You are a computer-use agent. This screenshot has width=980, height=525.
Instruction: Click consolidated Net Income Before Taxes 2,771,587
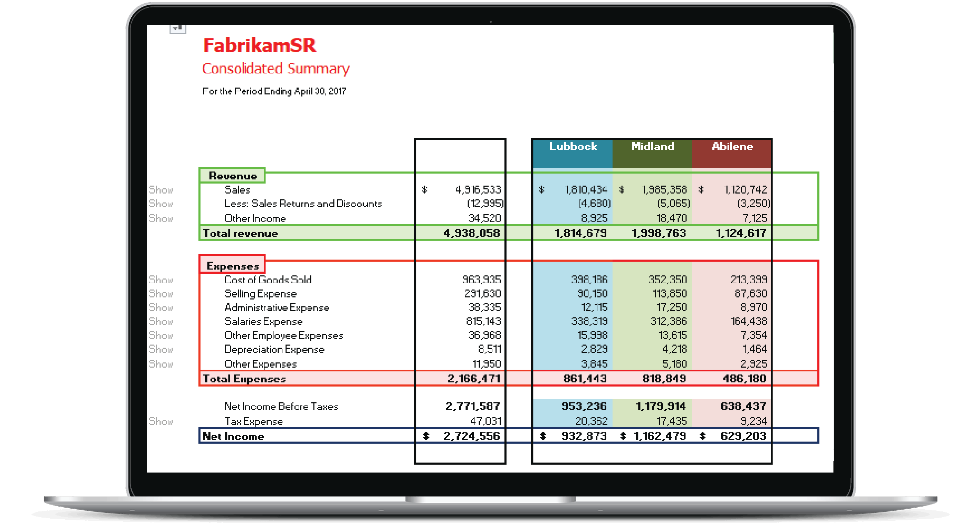[x=473, y=406]
